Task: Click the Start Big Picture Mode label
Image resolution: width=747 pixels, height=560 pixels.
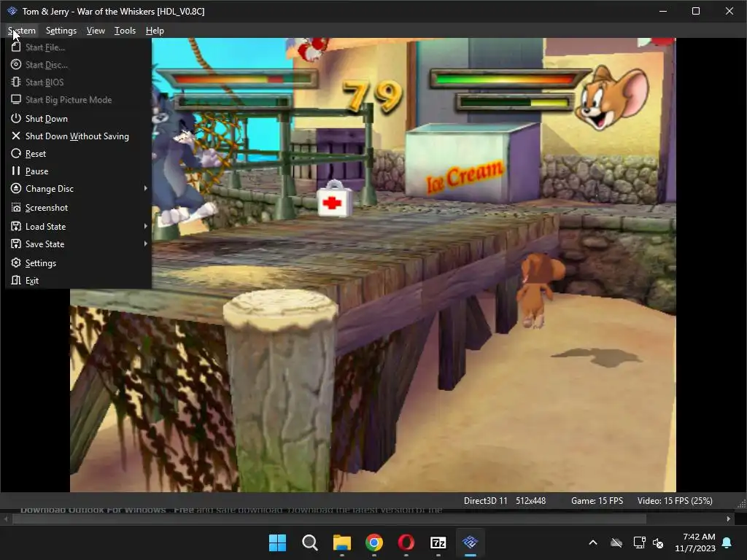Action: click(x=69, y=99)
